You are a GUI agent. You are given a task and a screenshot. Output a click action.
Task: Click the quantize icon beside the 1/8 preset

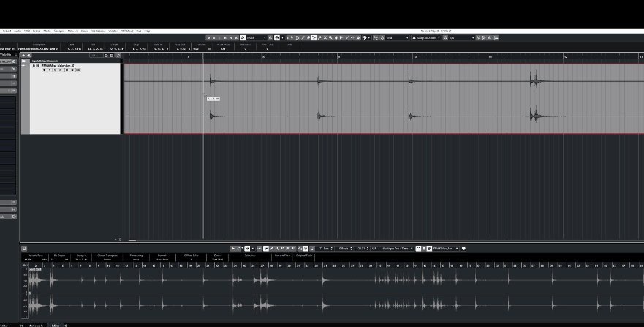tap(445, 37)
